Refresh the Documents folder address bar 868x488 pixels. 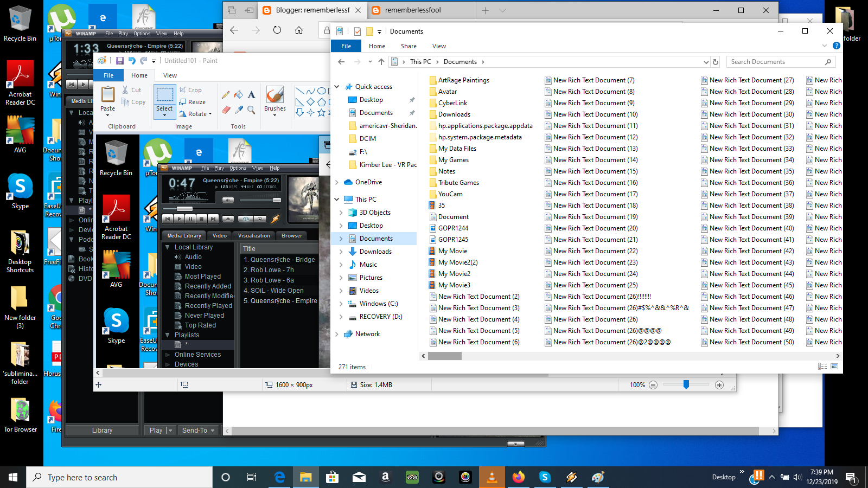pos(716,62)
